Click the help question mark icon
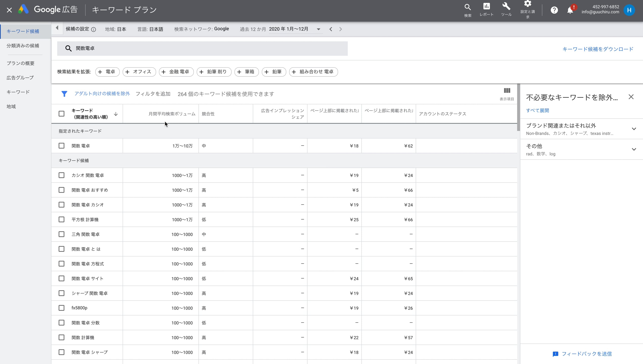643x364 pixels. click(554, 10)
